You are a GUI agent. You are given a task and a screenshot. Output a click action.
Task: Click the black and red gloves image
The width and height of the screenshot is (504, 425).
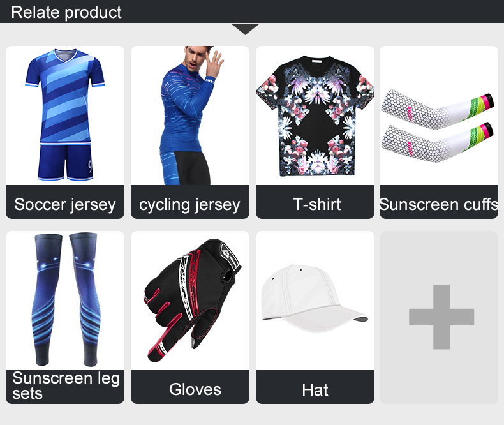pos(192,301)
